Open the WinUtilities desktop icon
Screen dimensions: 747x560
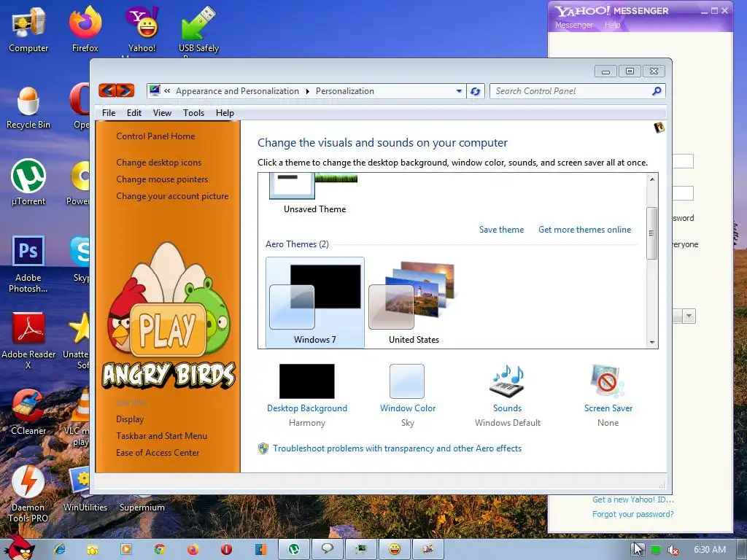click(85, 489)
